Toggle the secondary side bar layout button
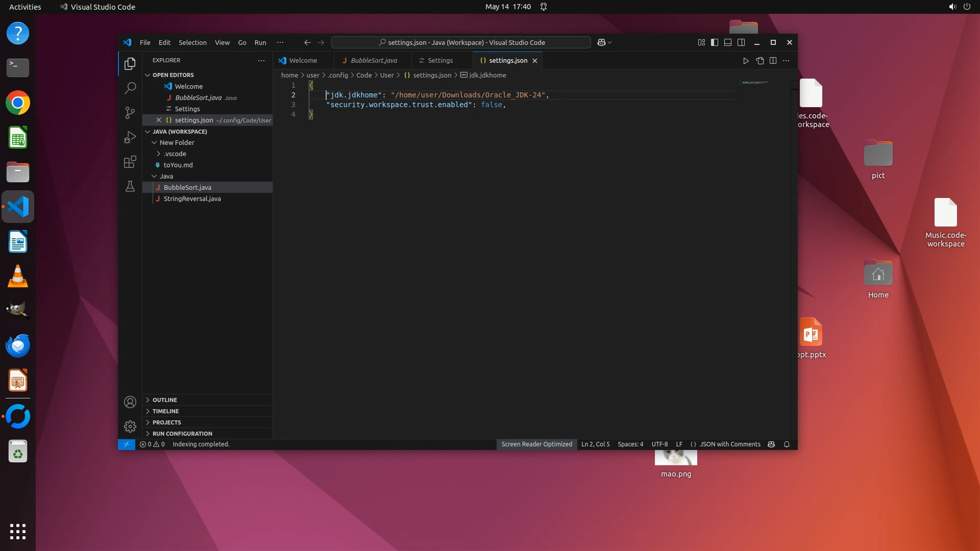The width and height of the screenshot is (980, 551). 741,42
